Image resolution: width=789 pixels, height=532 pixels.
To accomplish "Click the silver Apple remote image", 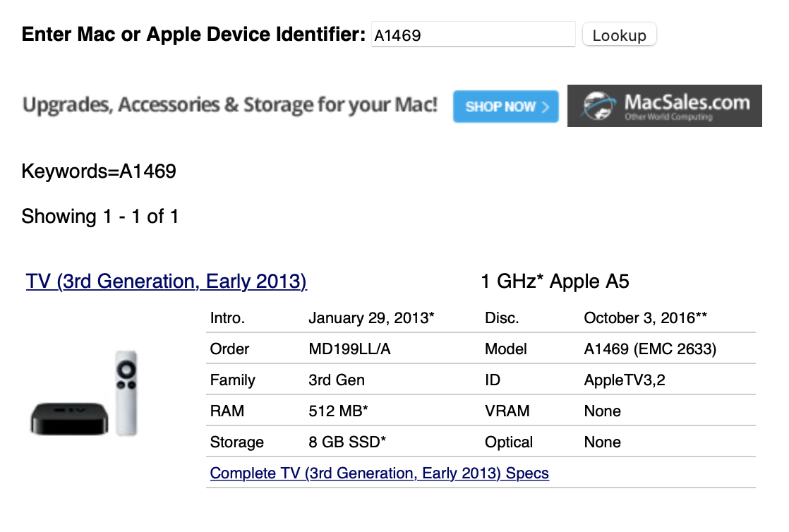I will pos(127,392).
